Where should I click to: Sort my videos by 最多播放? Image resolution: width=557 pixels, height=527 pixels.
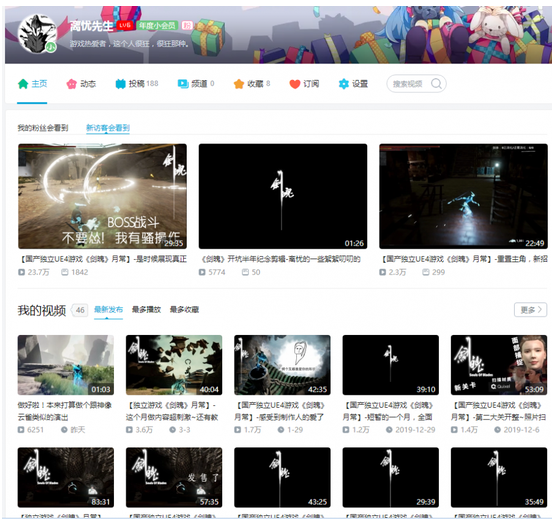146,310
